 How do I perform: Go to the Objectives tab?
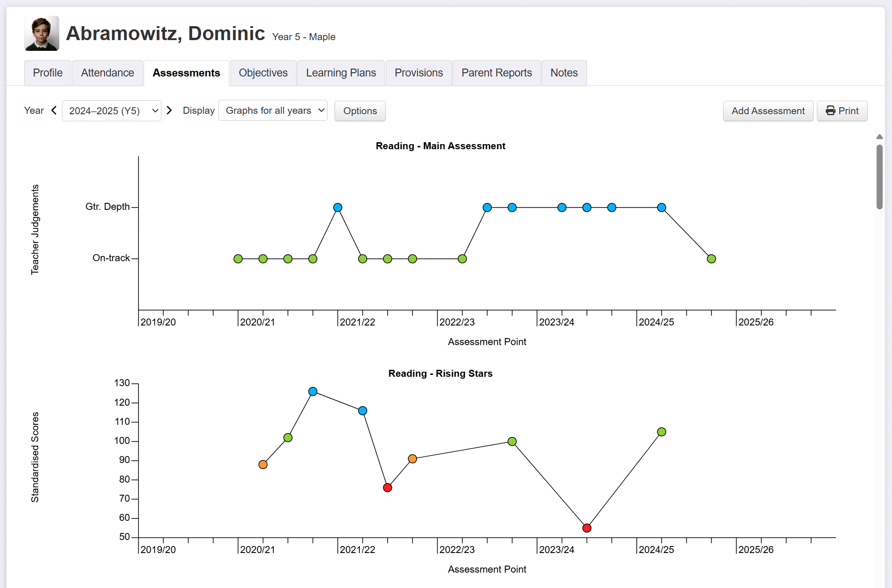click(263, 73)
